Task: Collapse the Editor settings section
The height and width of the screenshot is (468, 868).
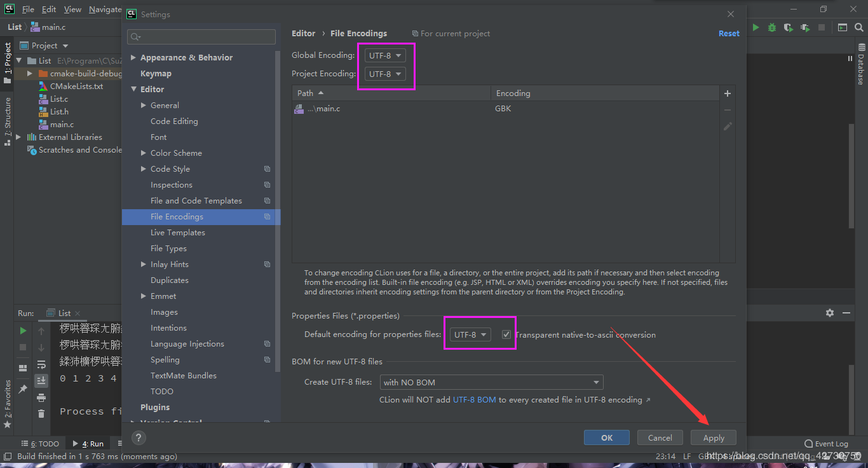Action: (133, 89)
